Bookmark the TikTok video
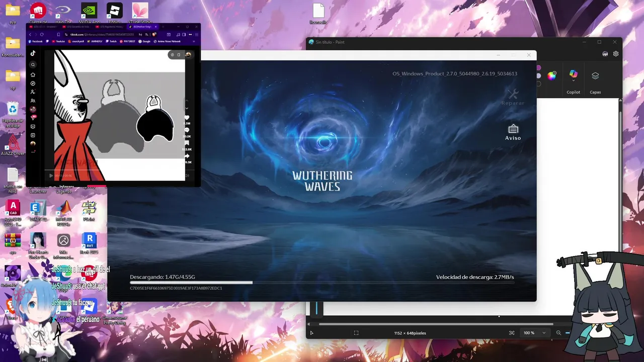 [x=187, y=143]
